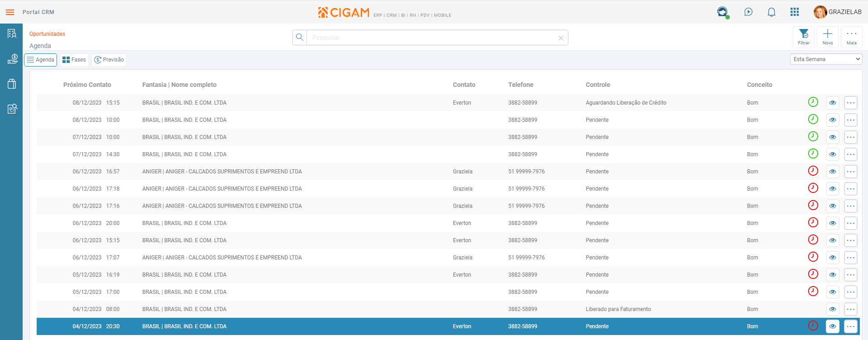Click the red clock on 06/12/2023 17:16 row
Viewport: 868px width, 340px height.
coord(813,205)
